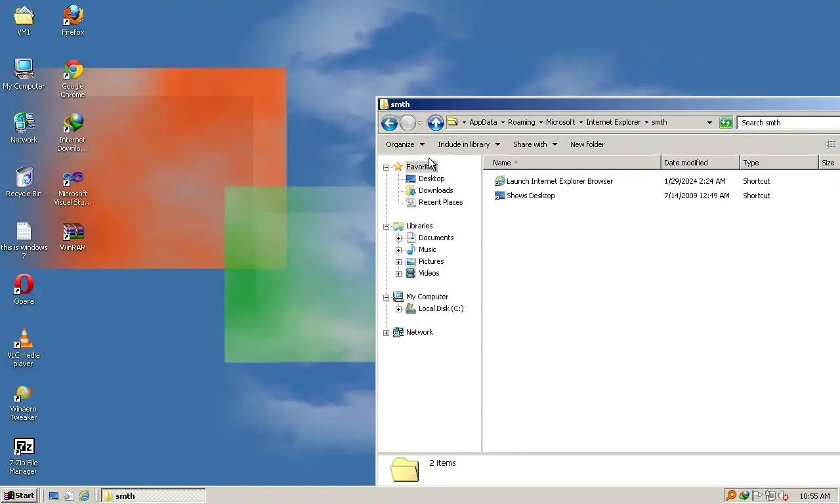
Task: Click the 10:55 AM taskbar clock
Action: point(814,496)
